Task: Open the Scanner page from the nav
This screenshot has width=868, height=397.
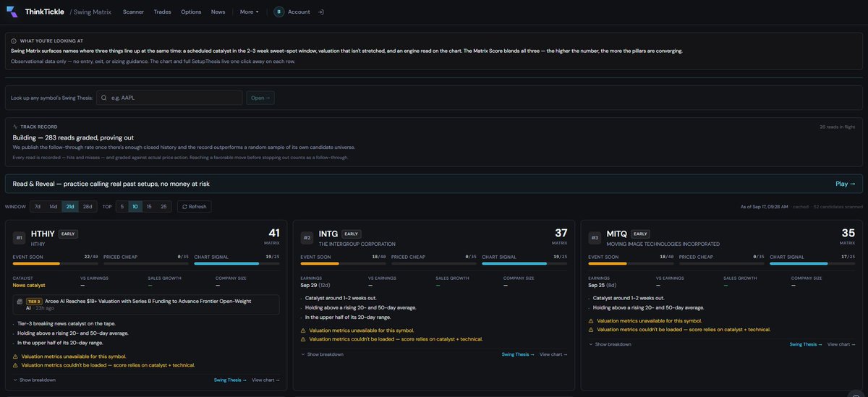Action: pos(133,12)
